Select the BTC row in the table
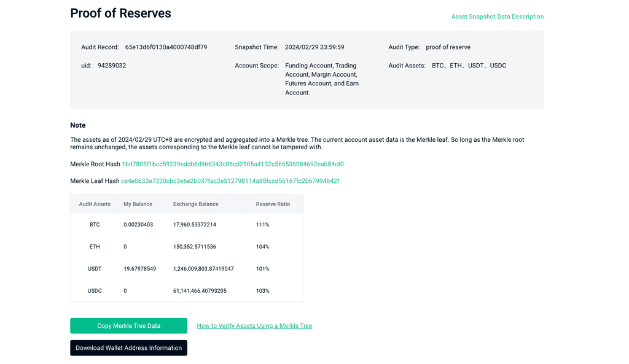Viewport: 629px width, 364px height. 187,225
